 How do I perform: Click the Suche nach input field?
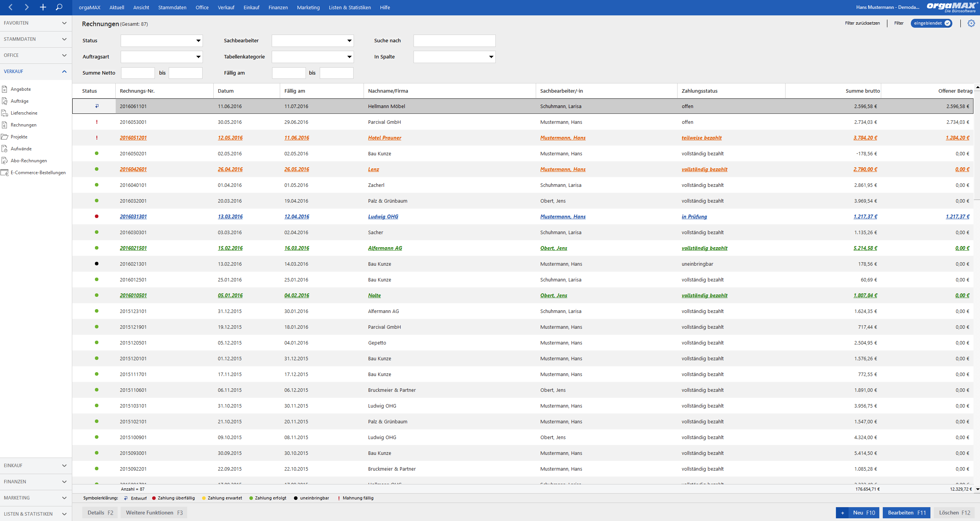tap(455, 41)
